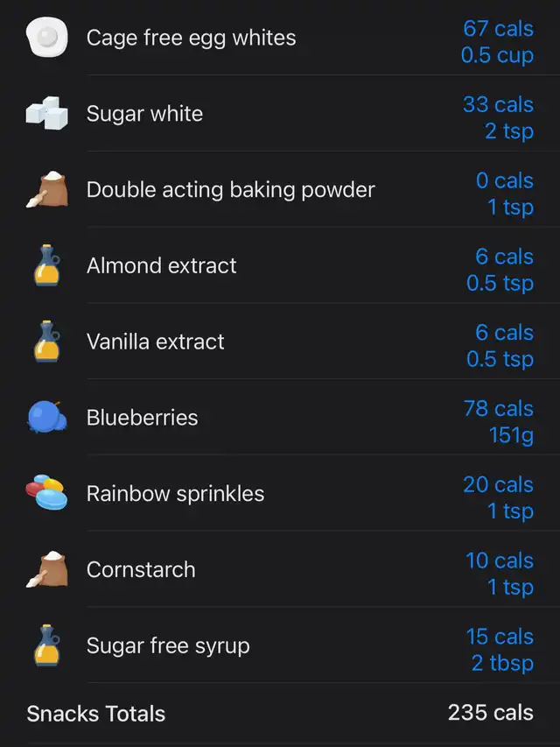Image resolution: width=560 pixels, height=747 pixels.
Task: Tap the bottle icon next to Sugar free syrup
Action: point(47,645)
